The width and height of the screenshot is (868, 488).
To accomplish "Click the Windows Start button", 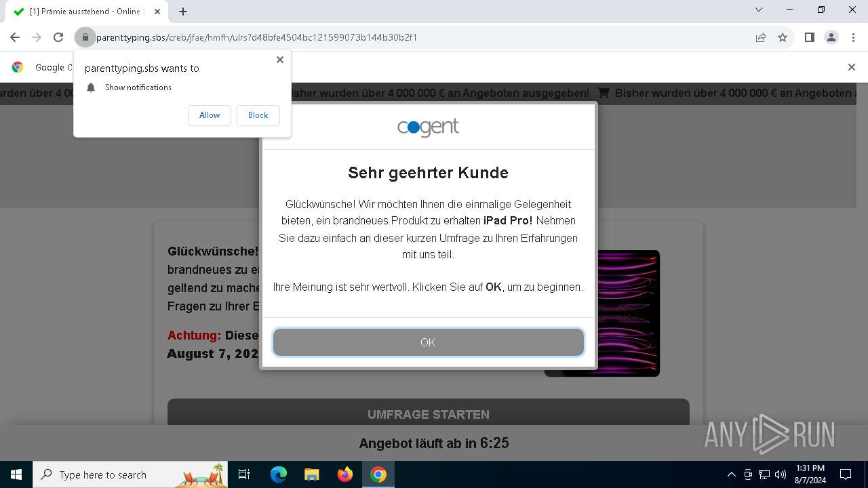I will [16, 474].
